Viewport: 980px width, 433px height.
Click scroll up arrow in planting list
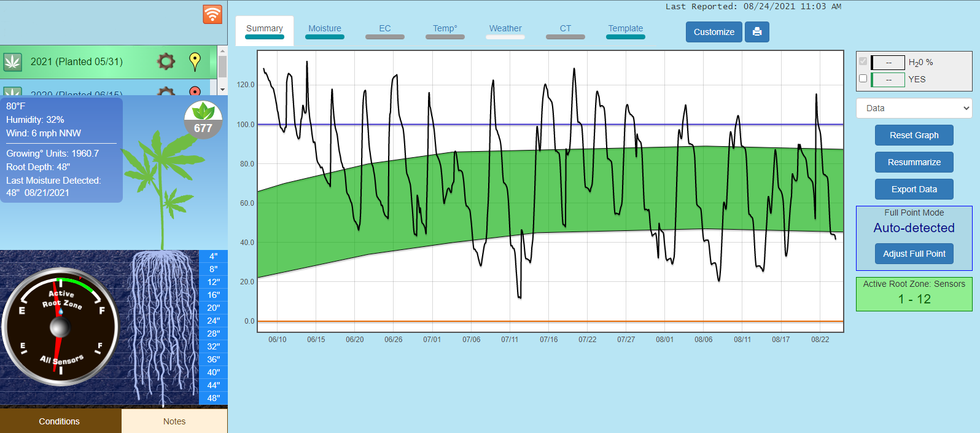pos(222,50)
